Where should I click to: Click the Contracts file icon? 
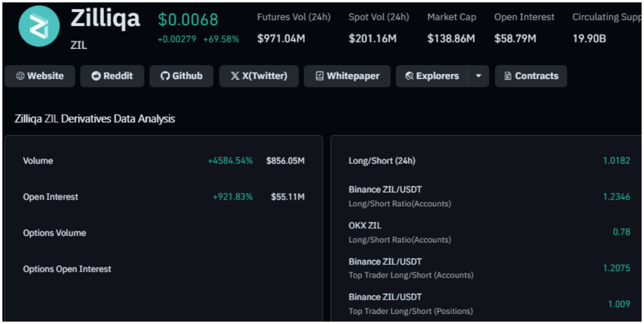coord(508,76)
